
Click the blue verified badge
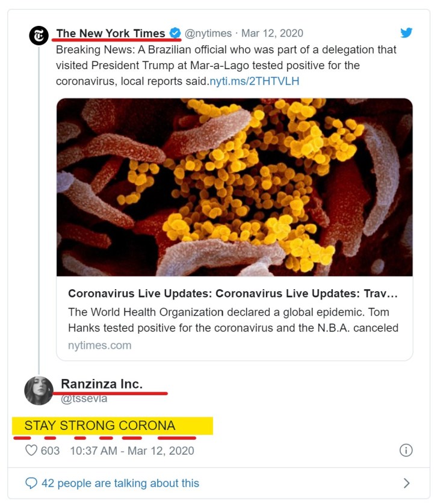tap(175, 34)
